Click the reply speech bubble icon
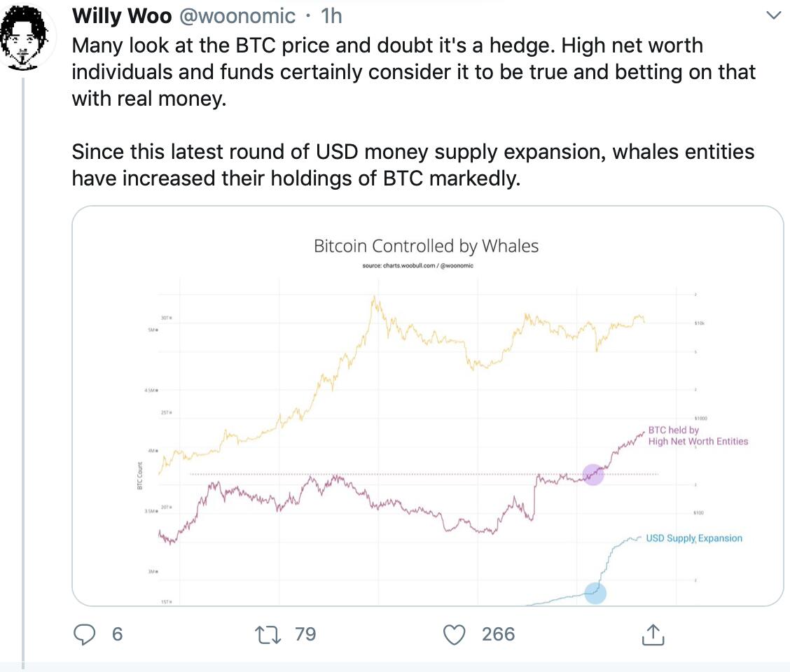The height and width of the screenshot is (672, 790). point(85,634)
